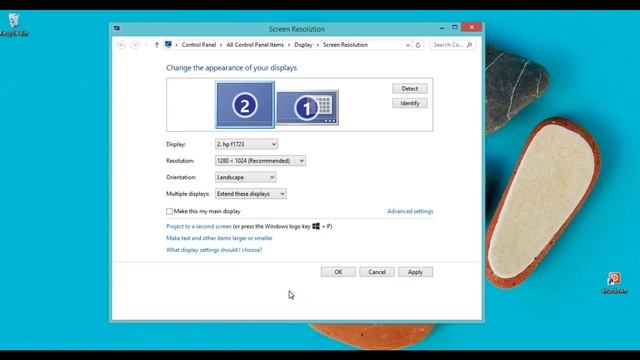Open the Resolution dropdown
Viewport: 640px width, 360px height.
coord(260,161)
